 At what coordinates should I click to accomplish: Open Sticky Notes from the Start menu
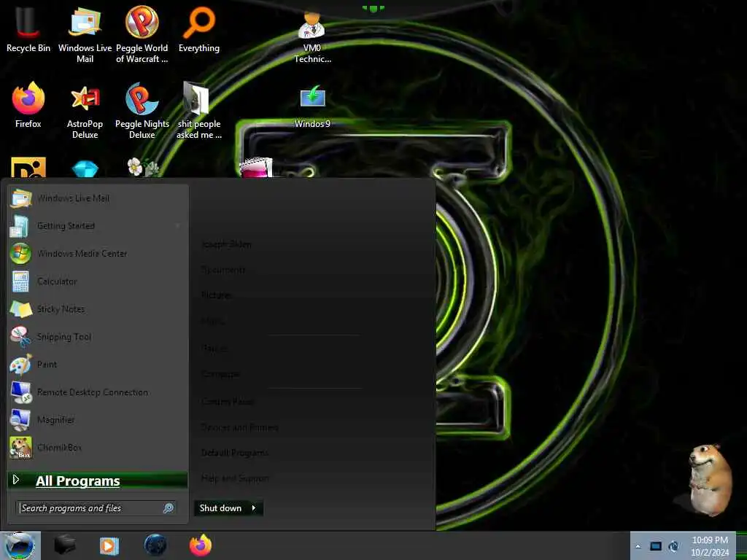coord(98,308)
